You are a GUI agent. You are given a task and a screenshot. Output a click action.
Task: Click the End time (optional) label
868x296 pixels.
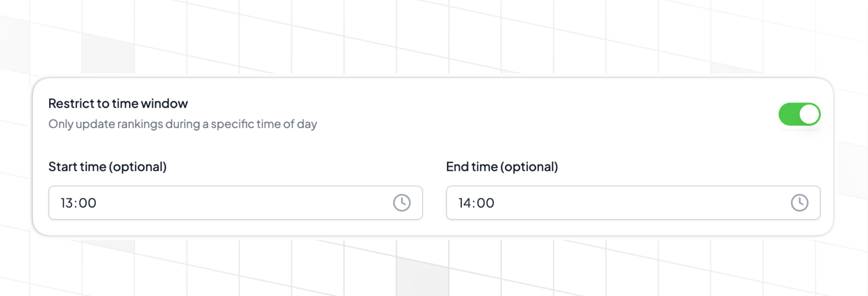[x=502, y=166]
